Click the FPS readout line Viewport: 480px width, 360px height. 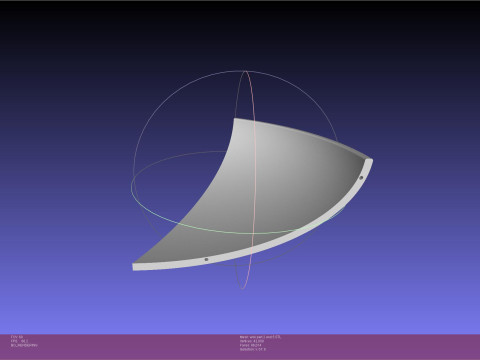pos(19,341)
